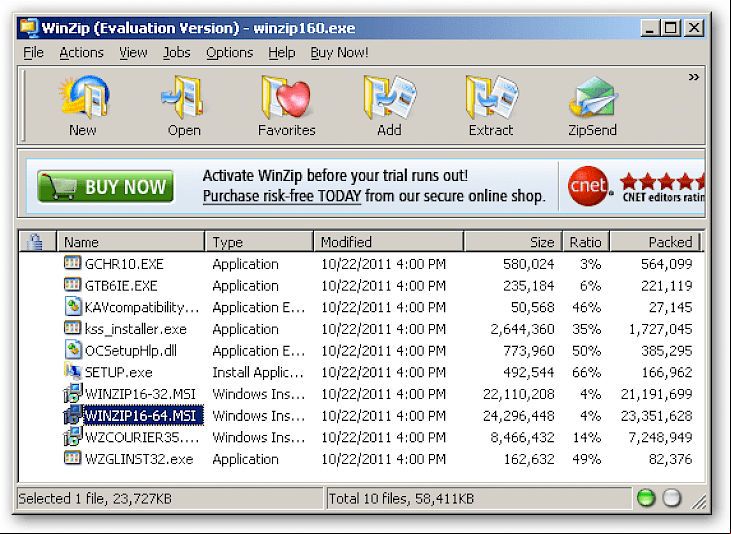The width and height of the screenshot is (731, 534).
Task: Sort by the Type column header
Action: point(259,242)
